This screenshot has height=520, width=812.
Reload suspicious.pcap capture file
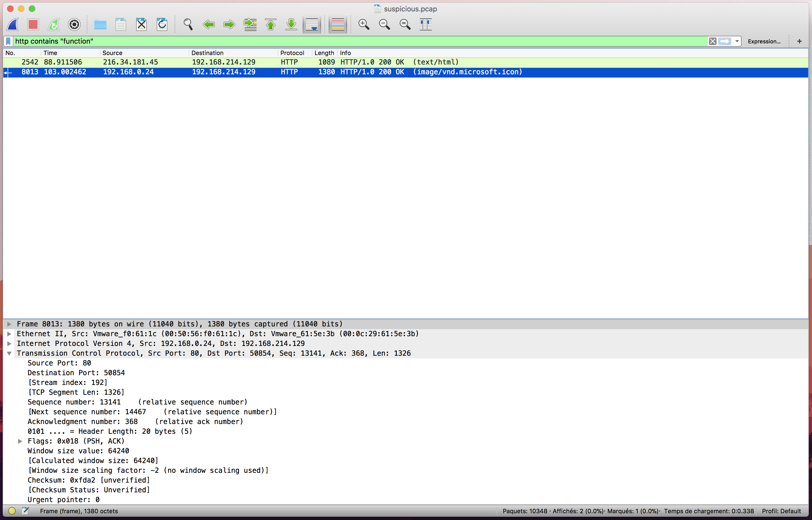162,24
